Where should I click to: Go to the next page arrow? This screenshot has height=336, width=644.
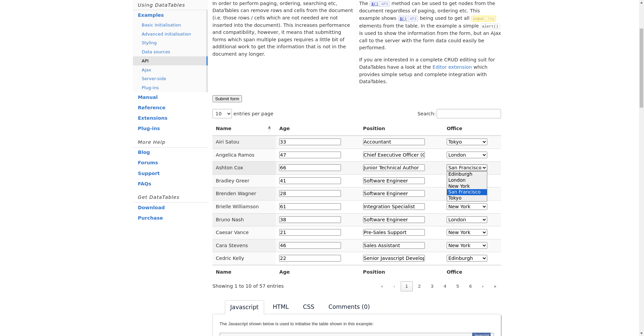pyautogui.click(x=483, y=286)
